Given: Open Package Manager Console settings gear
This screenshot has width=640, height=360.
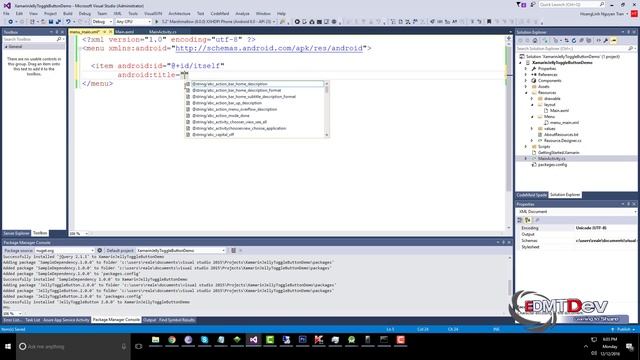Looking at the screenshot, I should tap(100, 250).
